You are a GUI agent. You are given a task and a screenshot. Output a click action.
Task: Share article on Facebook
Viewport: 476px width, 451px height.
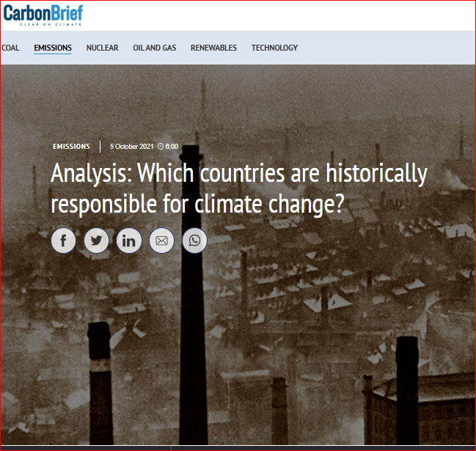(x=64, y=241)
